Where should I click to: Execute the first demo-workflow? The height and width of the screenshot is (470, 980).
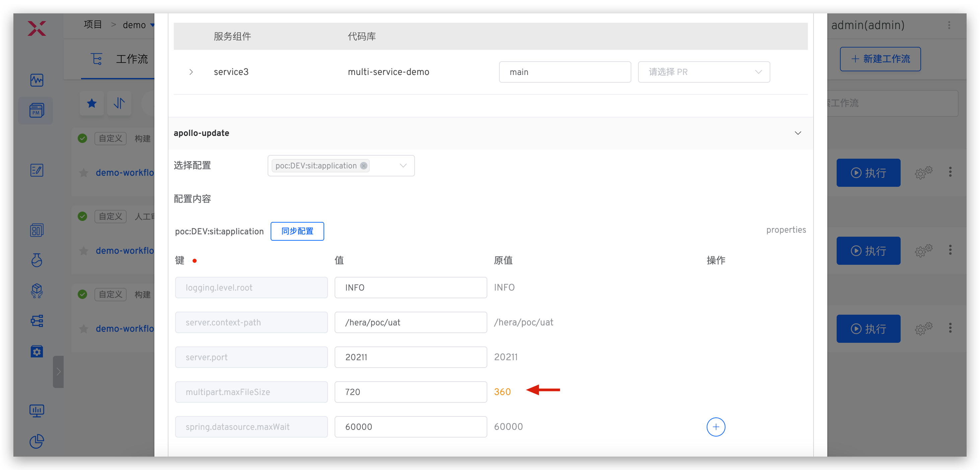[x=868, y=173]
